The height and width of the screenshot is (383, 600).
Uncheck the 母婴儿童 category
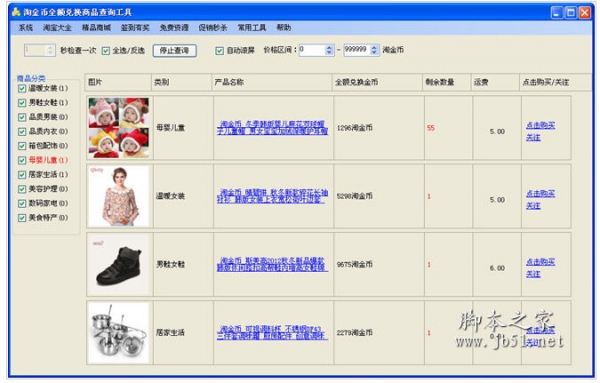click(x=22, y=160)
